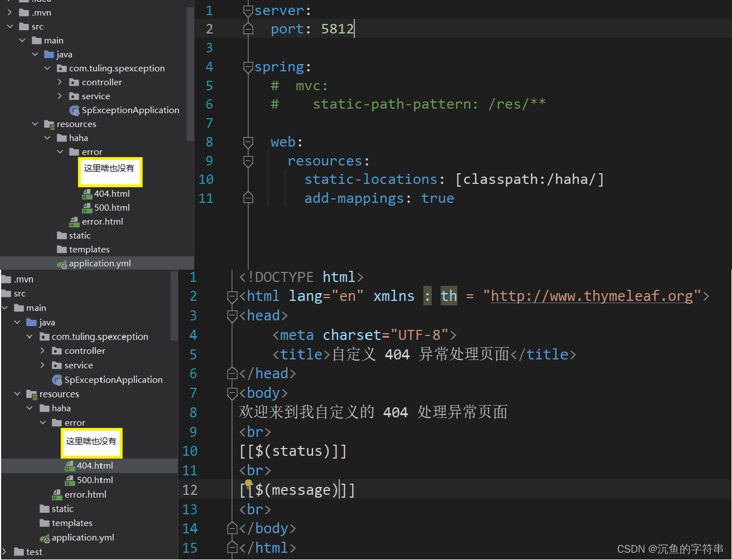Expand the controller package
The width and height of the screenshot is (732, 560).
pos(60,82)
